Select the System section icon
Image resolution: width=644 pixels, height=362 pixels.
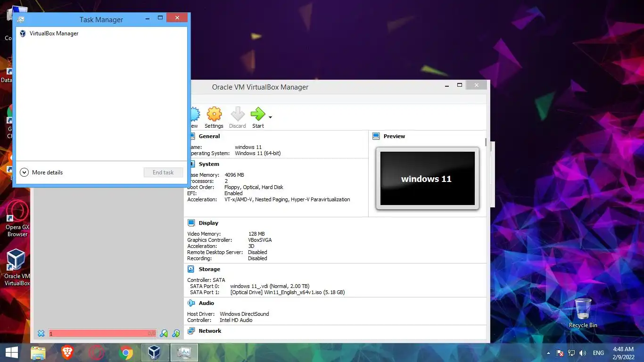[x=191, y=164]
